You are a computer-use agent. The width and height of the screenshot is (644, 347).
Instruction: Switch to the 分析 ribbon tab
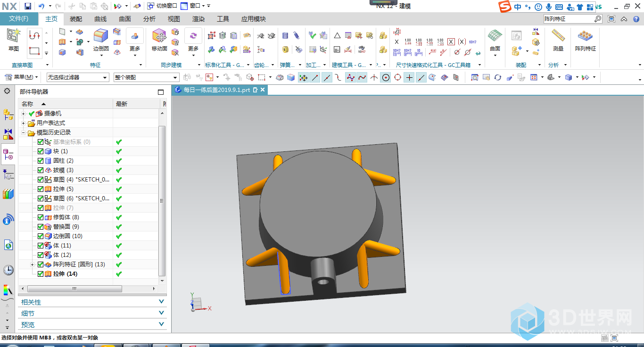tap(149, 19)
